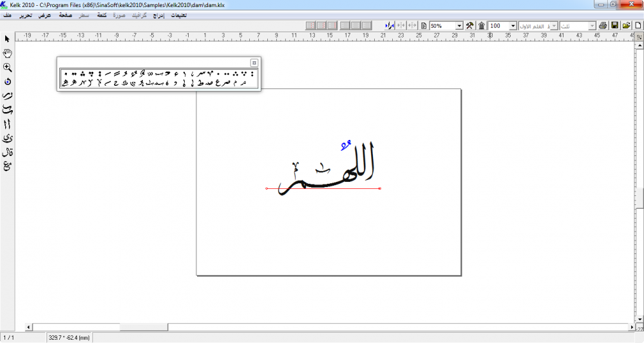
Task: Create a new blank document
Action: click(x=638, y=25)
